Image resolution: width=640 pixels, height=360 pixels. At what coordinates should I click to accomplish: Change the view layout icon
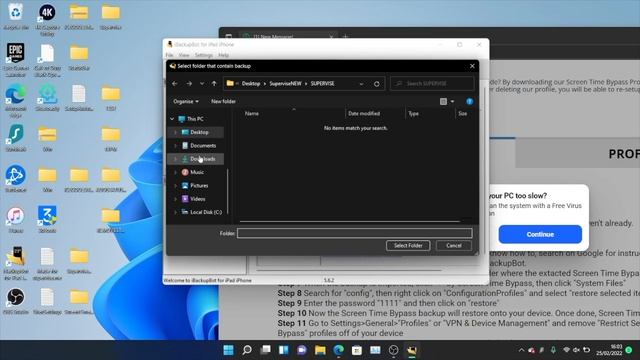(x=443, y=101)
